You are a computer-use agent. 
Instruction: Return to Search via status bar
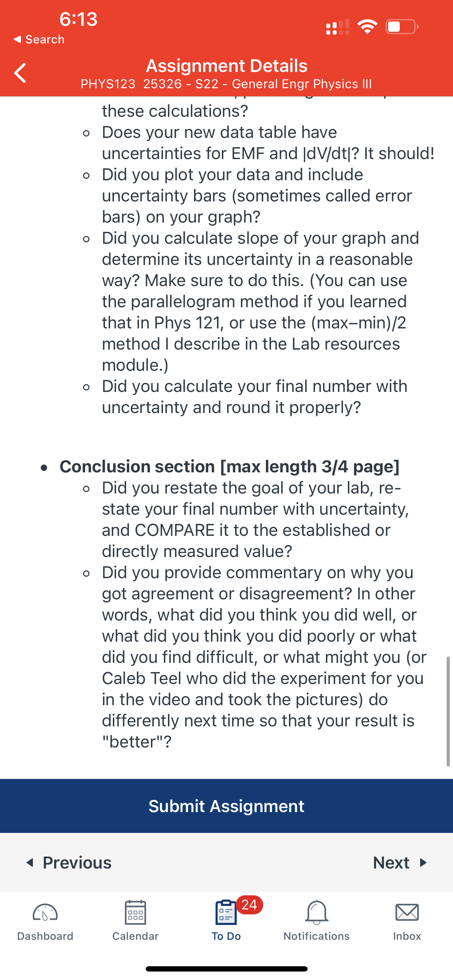click(39, 39)
